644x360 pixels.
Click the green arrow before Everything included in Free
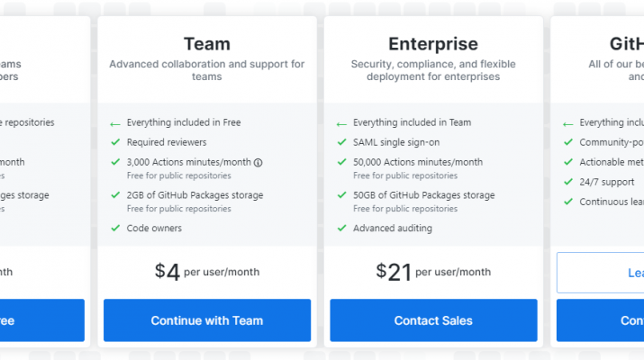point(115,124)
